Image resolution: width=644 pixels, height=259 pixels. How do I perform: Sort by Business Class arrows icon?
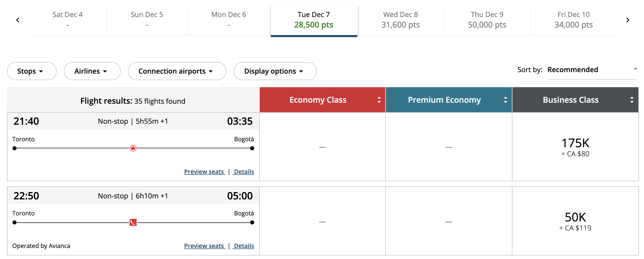632,100
